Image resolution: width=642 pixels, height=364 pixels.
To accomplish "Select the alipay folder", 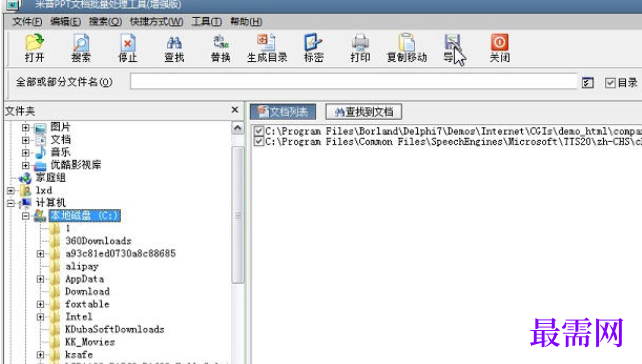I will pyautogui.click(x=82, y=267).
